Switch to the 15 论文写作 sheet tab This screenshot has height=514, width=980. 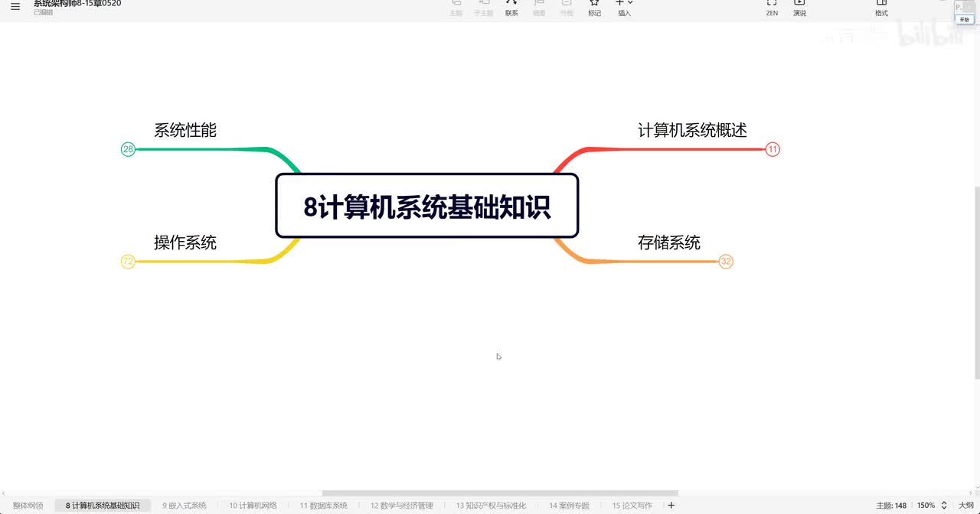[632, 506]
